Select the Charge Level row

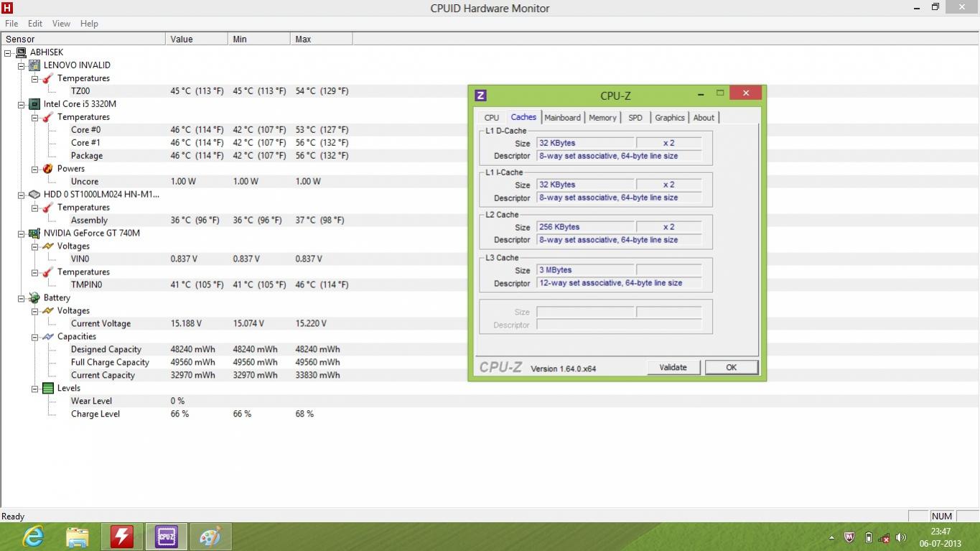click(95, 415)
